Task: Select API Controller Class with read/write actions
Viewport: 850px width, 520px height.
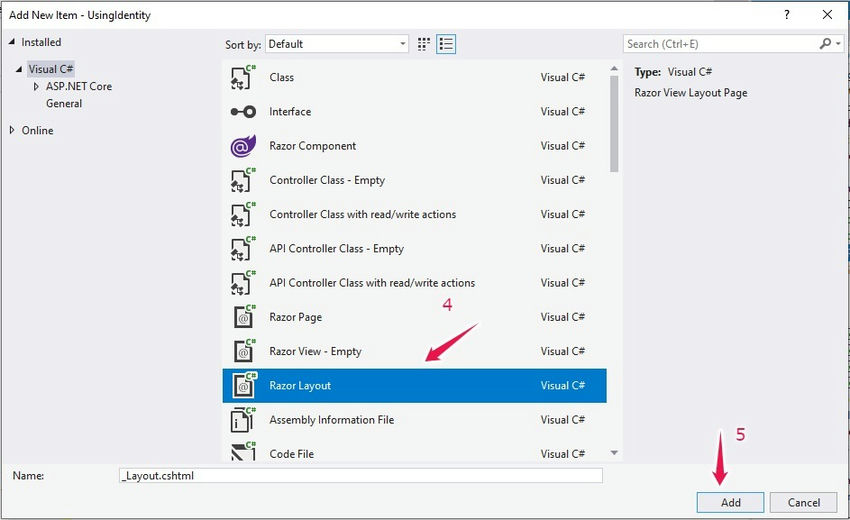Action: 415,283
